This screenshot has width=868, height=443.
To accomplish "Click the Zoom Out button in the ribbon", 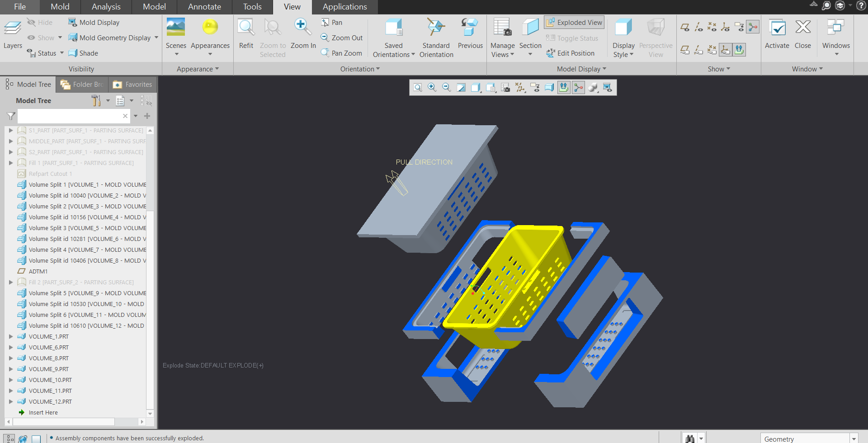I will (x=342, y=38).
